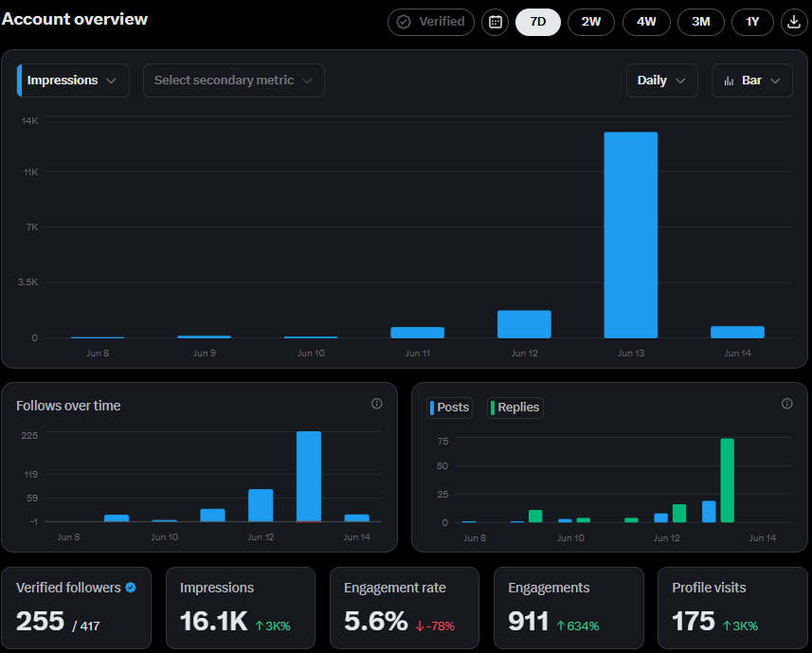Click the tallest green replies bar
812x653 pixels.
tap(727, 481)
